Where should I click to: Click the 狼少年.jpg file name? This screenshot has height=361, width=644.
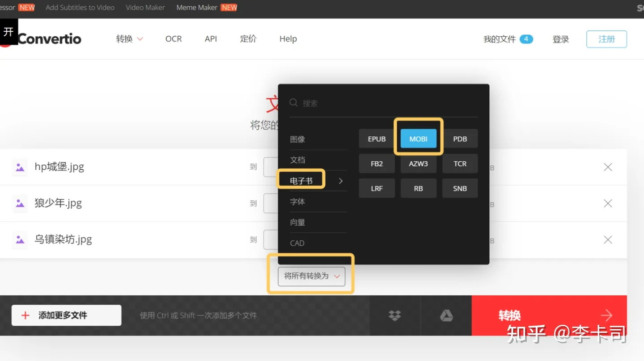58,203
